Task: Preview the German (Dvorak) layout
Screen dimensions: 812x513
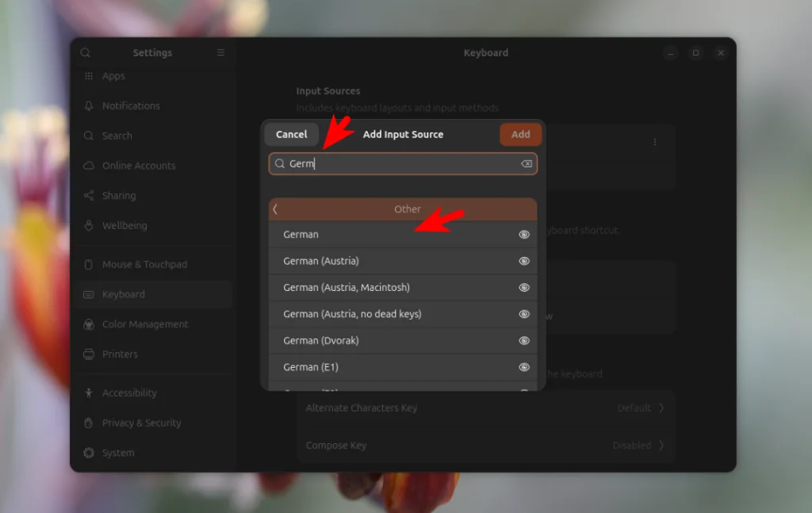Action: (524, 340)
